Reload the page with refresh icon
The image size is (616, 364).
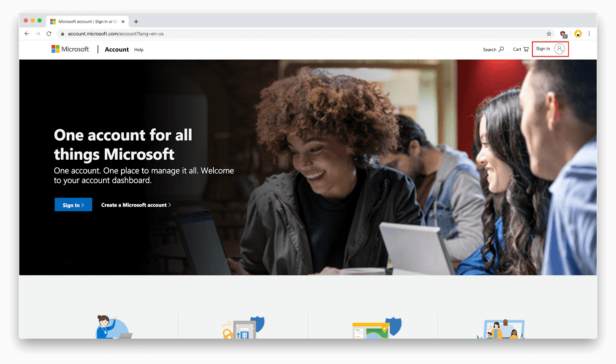point(49,34)
